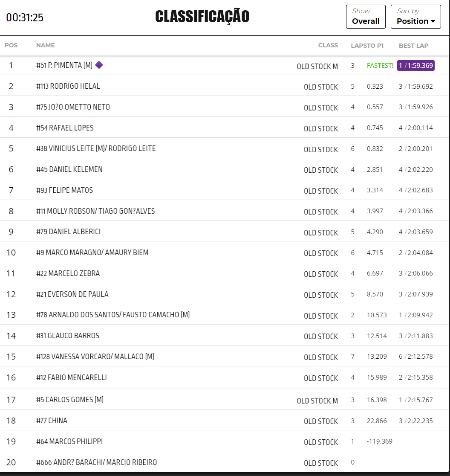Click the #5 Carlos Gomes row
This screenshot has width=450, height=476.
[70, 400]
